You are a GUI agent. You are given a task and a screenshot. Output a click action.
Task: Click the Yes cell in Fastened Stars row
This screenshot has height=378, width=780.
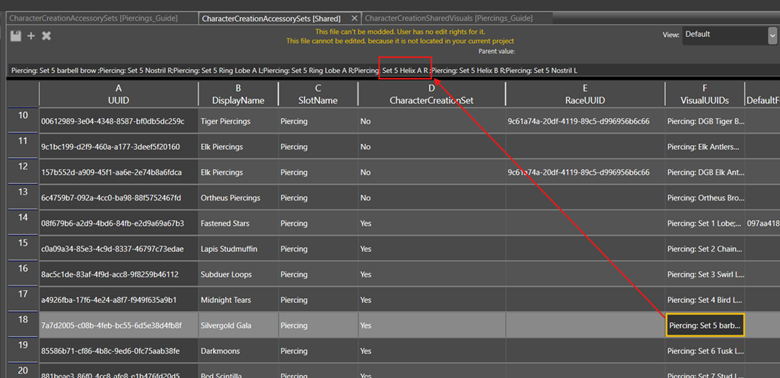pos(431,223)
